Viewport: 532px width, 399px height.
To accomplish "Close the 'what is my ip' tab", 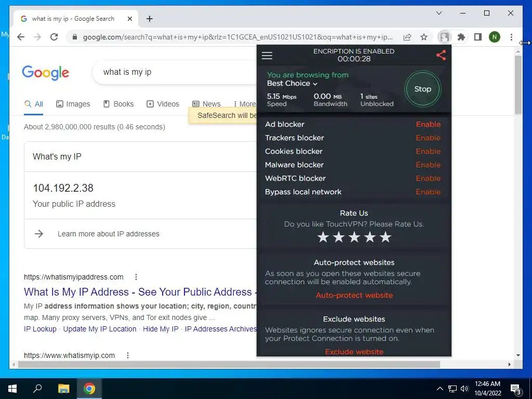I will coord(129,19).
